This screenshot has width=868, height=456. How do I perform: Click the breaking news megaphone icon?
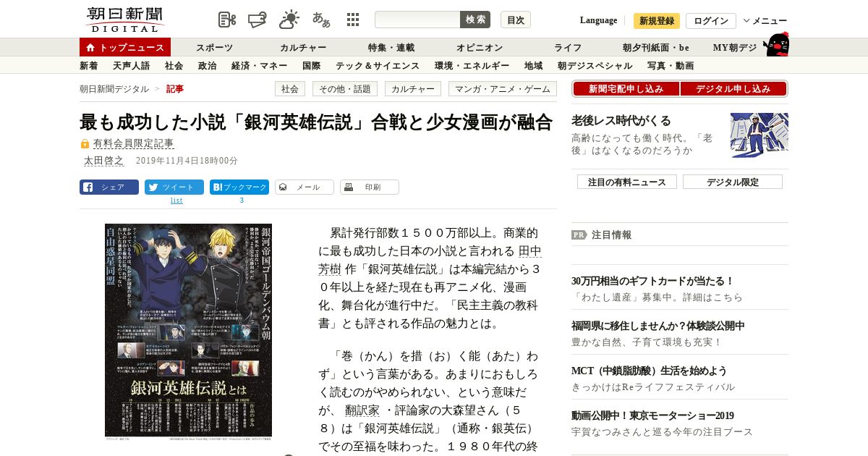click(x=258, y=20)
